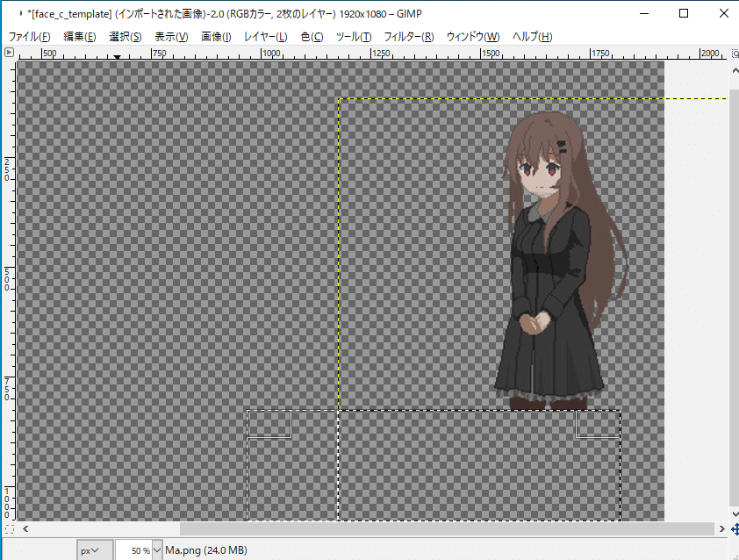739x560 pixels.
Task: Open the ファイル(F) menu
Action: tap(30, 36)
